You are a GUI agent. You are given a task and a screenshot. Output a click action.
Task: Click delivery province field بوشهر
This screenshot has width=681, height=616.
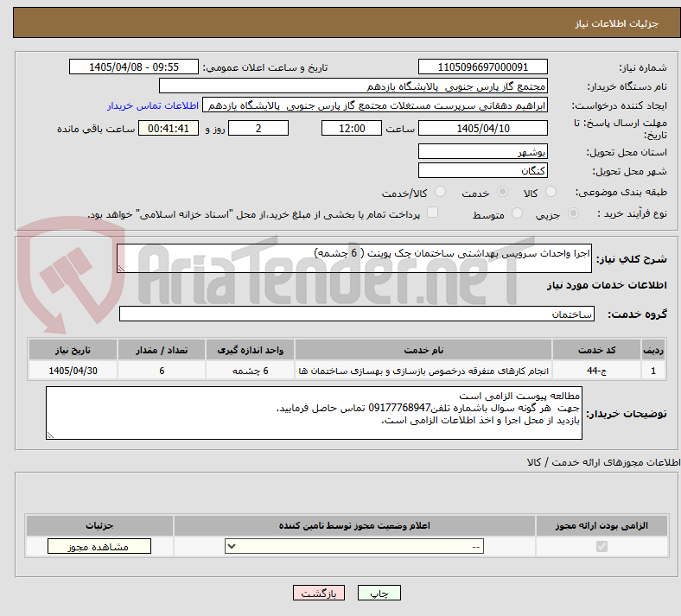(x=482, y=151)
